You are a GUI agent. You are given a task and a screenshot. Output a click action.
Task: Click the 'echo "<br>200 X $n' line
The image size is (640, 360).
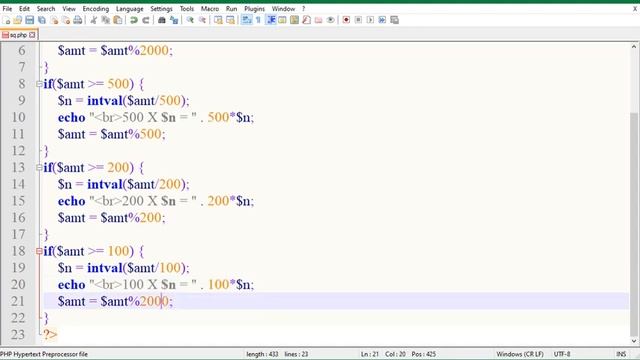click(156, 201)
